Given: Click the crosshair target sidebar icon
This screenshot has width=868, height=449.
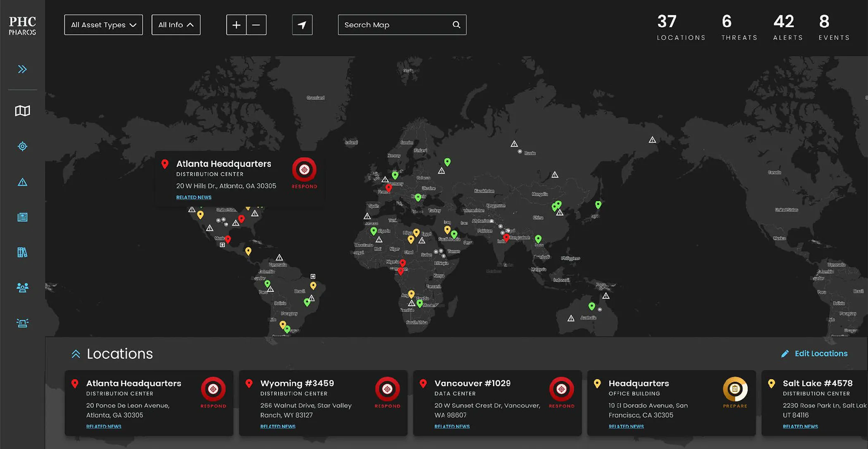Looking at the screenshot, I should pyautogui.click(x=22, y=146).
